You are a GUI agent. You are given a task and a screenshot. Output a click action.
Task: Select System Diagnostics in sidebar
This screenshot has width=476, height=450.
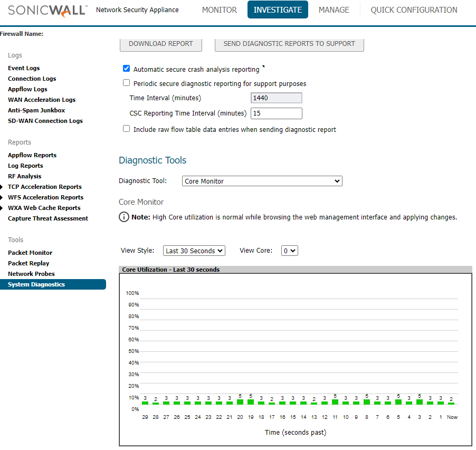(x=53, y=284)
